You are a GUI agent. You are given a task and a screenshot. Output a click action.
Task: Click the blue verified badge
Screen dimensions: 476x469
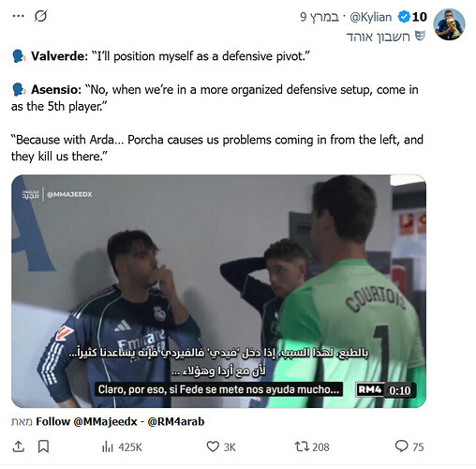click(x=404, y=17)
